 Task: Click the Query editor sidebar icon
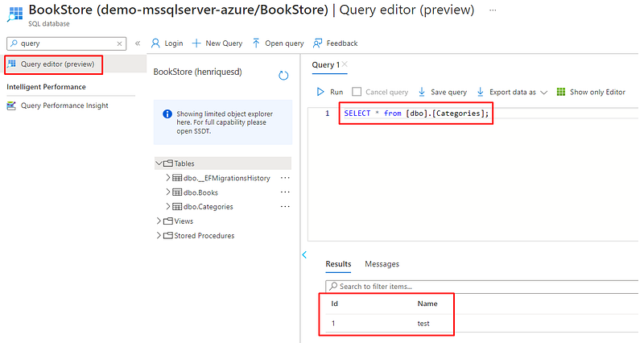(x=11, y=64)
